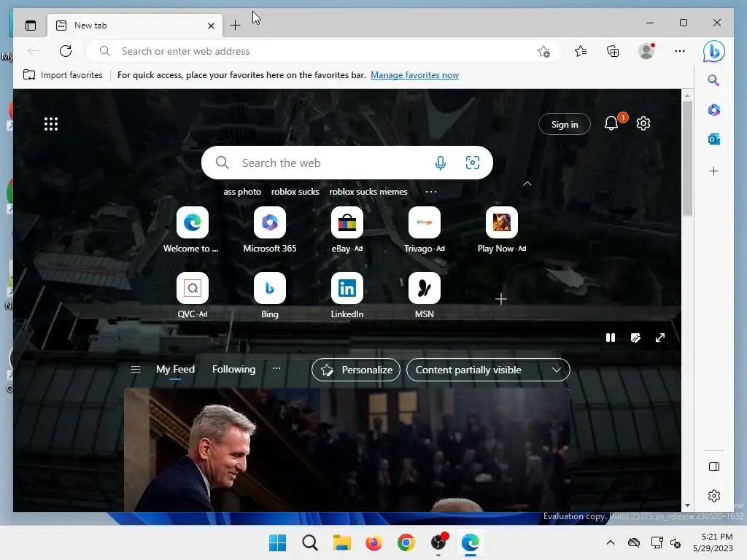Image resolution: width=747 pixels, height=560 pixels.
Task: Open the Collections icon
Action: 613,51
